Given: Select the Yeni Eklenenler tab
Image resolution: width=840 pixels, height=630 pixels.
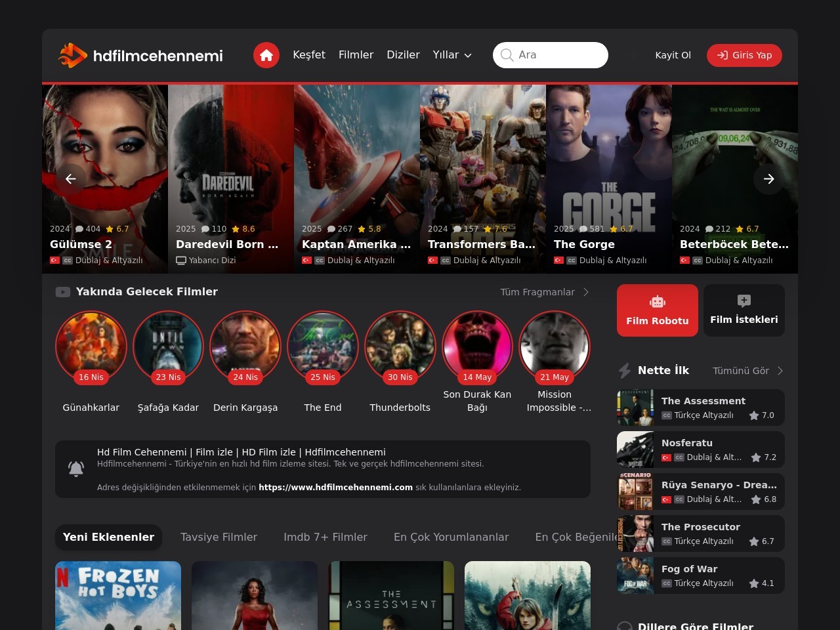Looking at the screenshot, I should click(109, 537).
